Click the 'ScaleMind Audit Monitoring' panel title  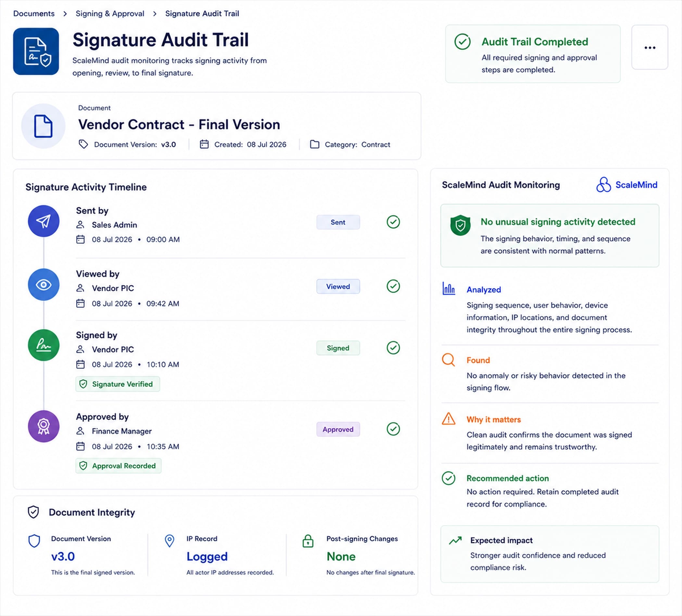point(501,185)
